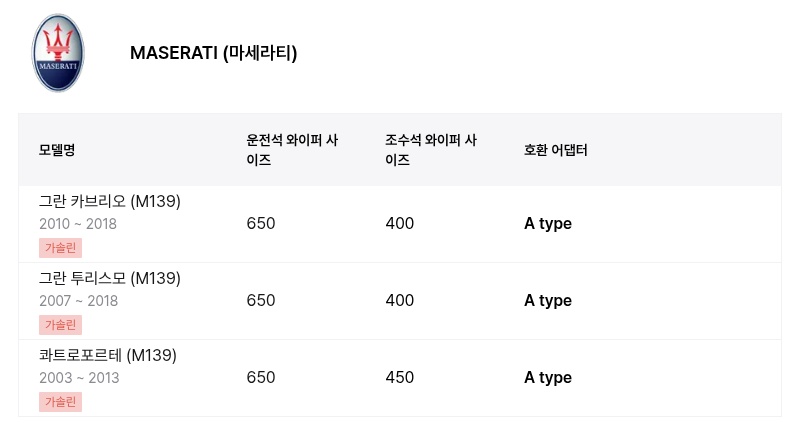Screen dimensions: 800x430
Task: Open the 그란 투리스모 (M139) model row
Action: coord(400,301)
